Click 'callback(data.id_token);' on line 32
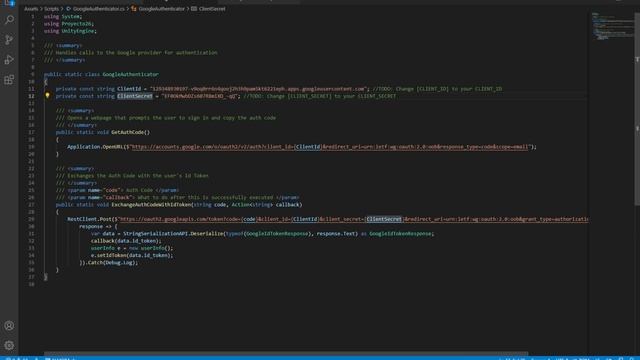This screenshot has width=640, height=360. (126, 241)
